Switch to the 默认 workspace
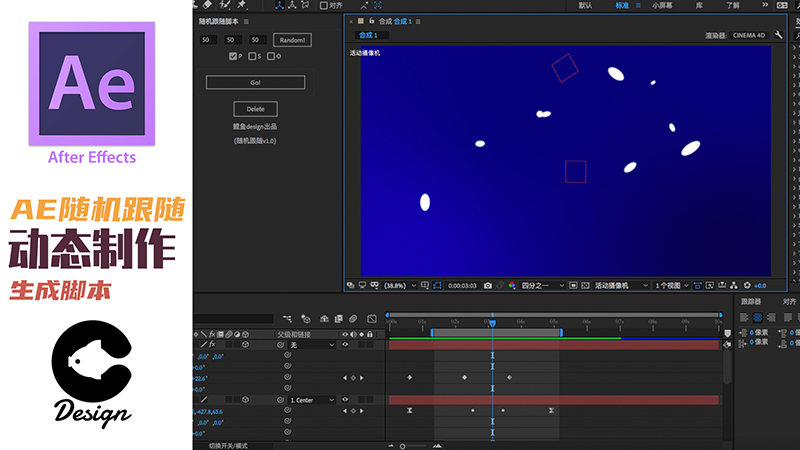The height and width of the screenshot is (450, 800). tap(585, 5)
